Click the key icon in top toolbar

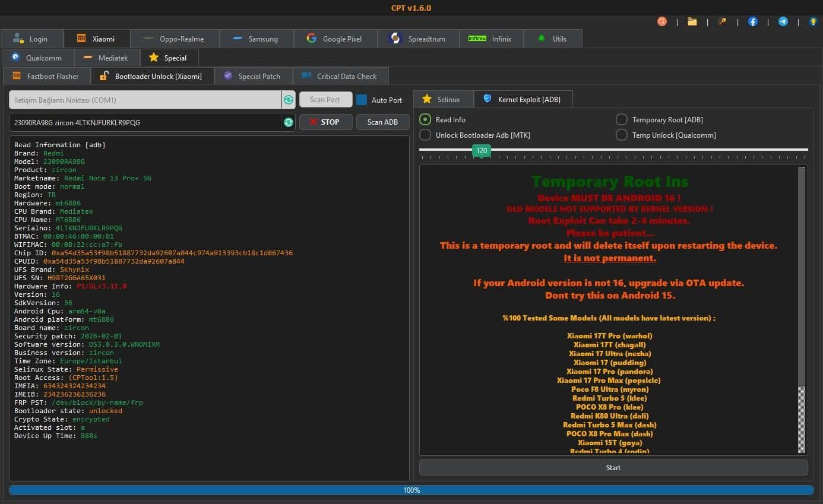tap(723, 21)
